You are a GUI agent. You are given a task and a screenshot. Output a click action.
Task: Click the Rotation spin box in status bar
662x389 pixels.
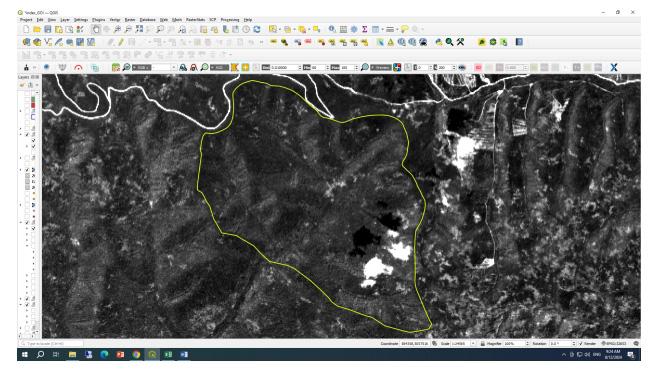coord(562,343)
